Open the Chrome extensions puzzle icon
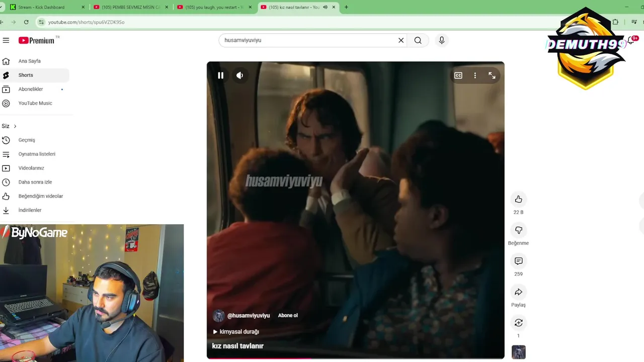This screenshot has width=644, height=362. pos(615,22)
